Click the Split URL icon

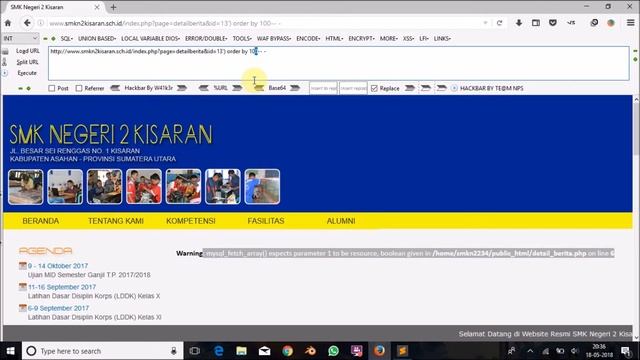pyautogui.click(x=4, y=62)
